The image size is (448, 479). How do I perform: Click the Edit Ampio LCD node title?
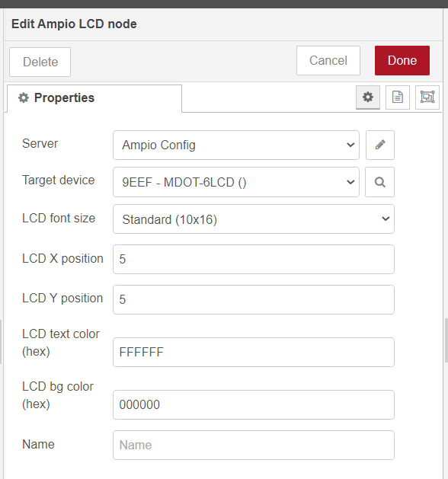coord(74,24)
